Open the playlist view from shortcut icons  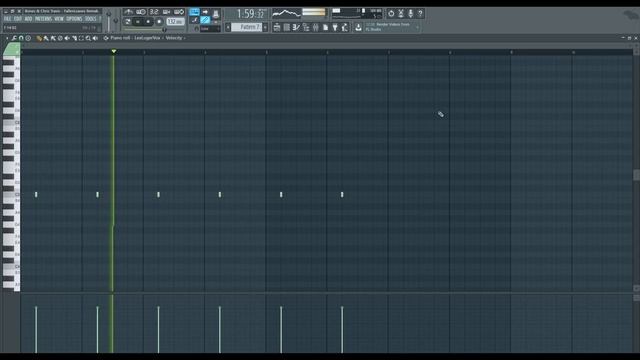pos(277,27)
